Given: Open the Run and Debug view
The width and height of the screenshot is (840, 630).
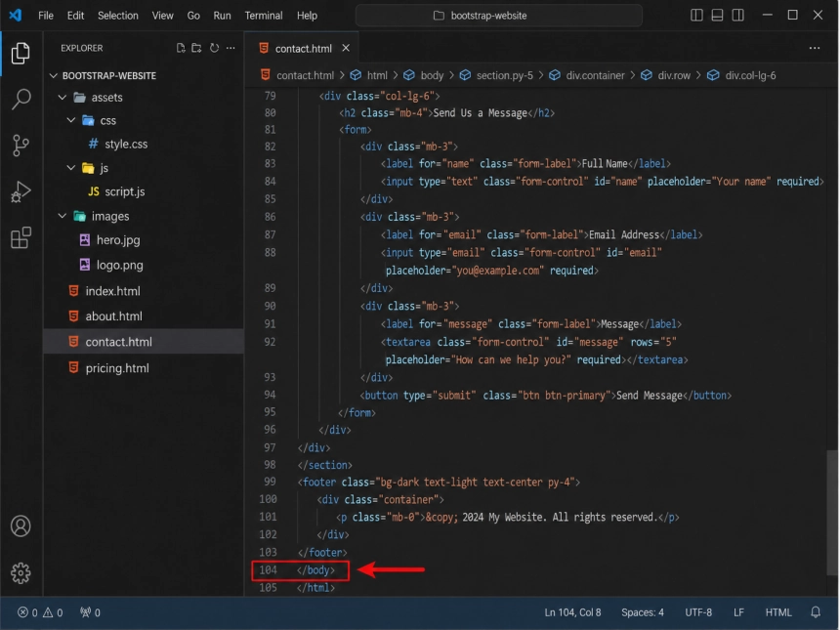Looking at the screenshot, I should coord(21,191).
